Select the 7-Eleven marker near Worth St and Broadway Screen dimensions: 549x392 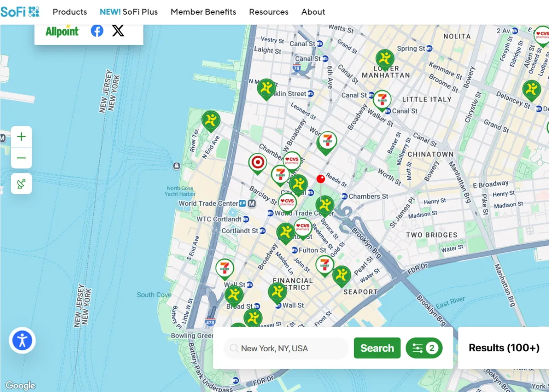328,142
